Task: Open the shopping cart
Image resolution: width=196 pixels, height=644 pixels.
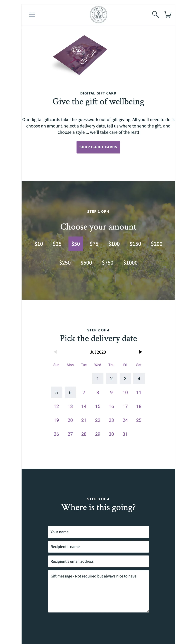Action: [168, 14]
